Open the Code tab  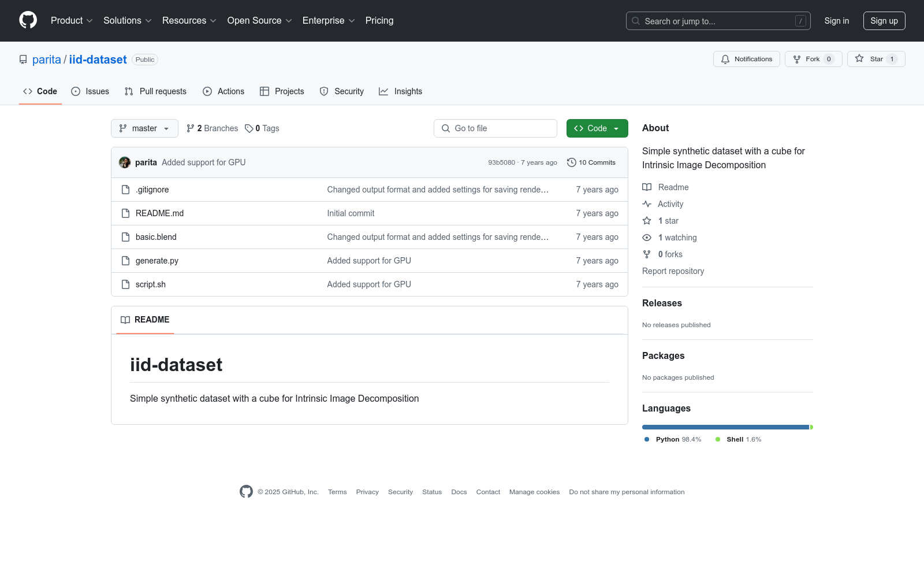[x=40, y=91]
